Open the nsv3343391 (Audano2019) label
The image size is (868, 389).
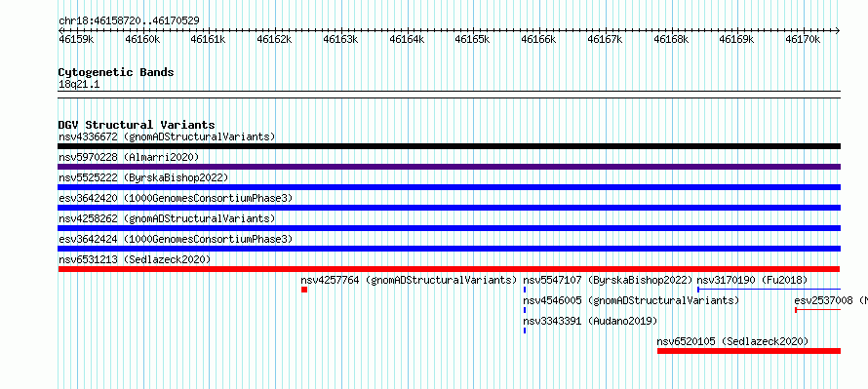591,321
